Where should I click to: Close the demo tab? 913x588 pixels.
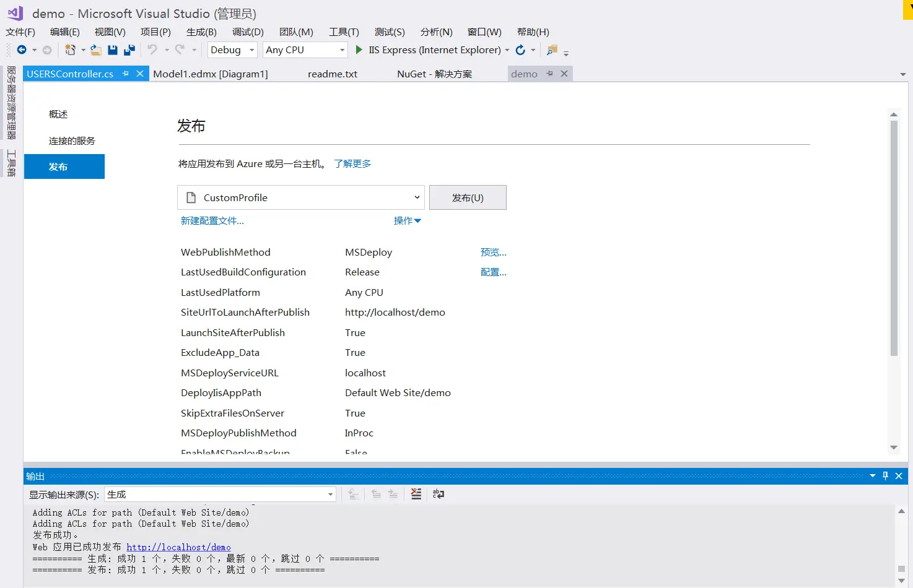click(x=564, y=74)
